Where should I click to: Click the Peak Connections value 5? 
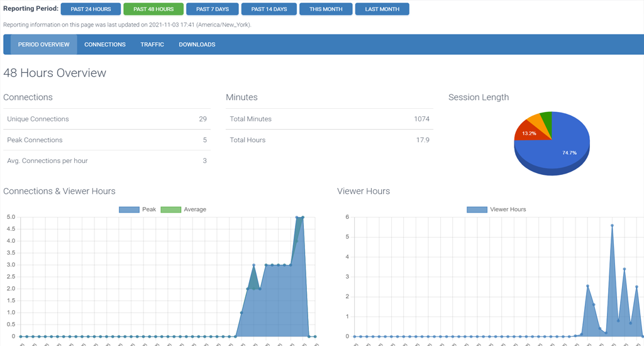(204, 140)
